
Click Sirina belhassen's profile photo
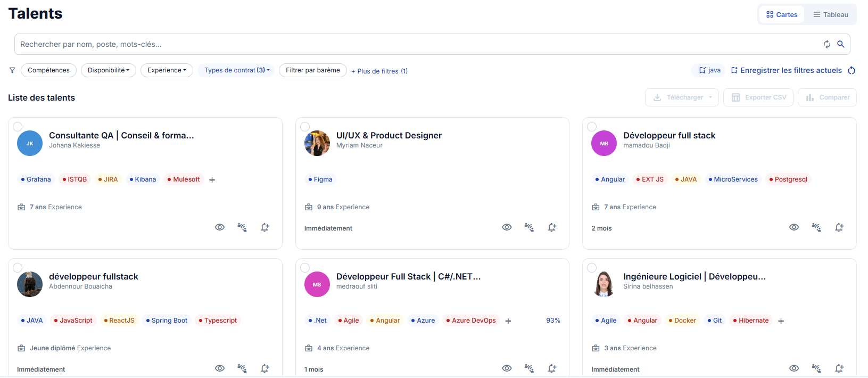(604, 284)
